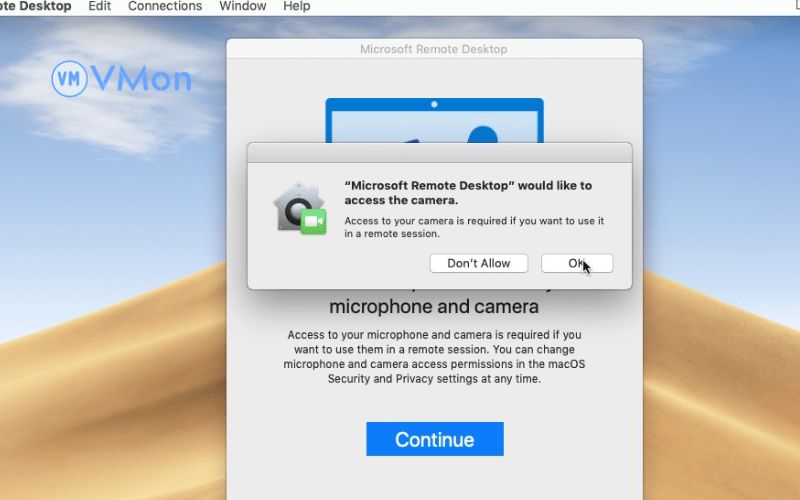Click the webcam dot atop the monitor illustration
Image resolution: width=800 pixels, height=500 pixels.
point(434,104)
